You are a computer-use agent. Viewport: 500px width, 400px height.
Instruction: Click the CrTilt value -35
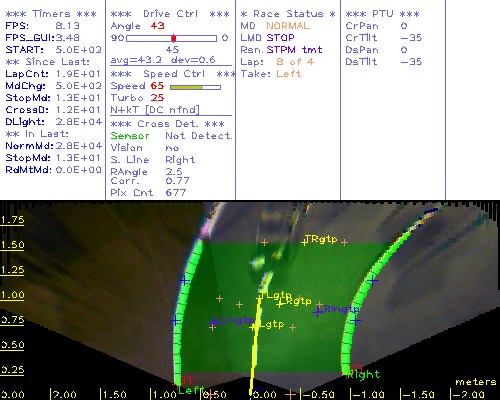pyautogui.click(x=411, y=38)
